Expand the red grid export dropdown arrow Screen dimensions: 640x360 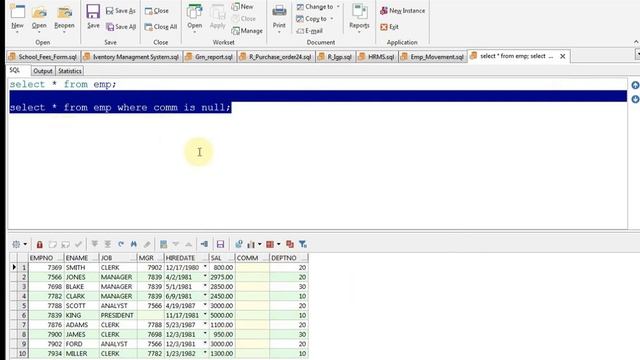(279, 244)
